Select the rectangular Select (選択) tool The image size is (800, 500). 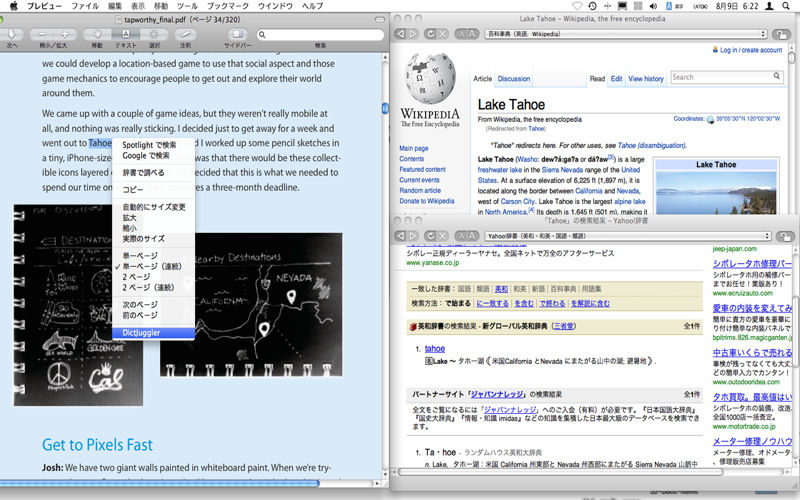coord(154,35)
